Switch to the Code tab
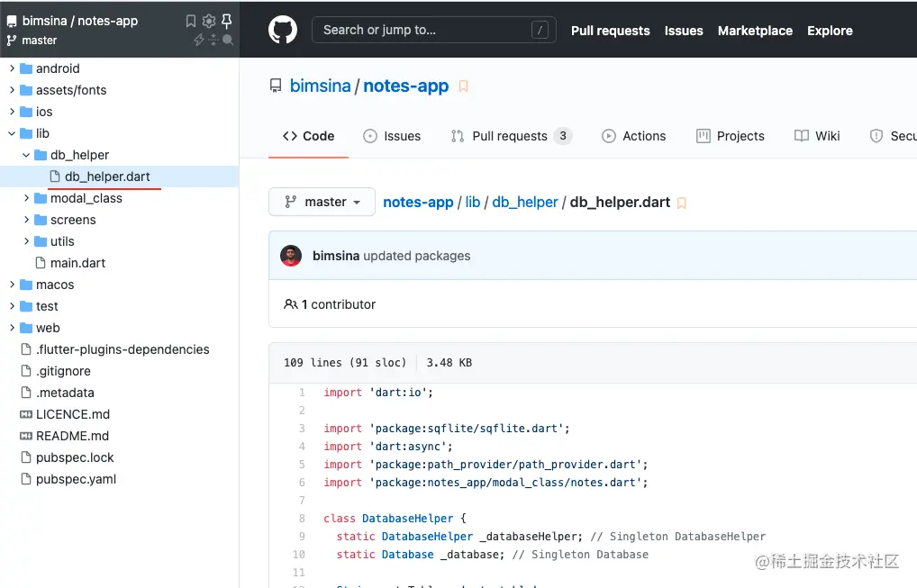 click(x=308, y=136)
